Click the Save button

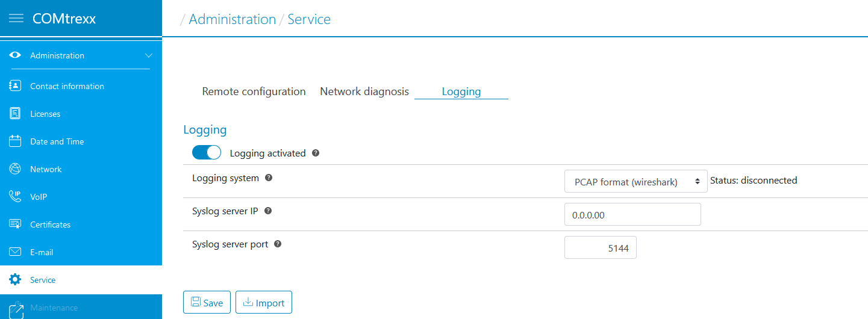(207, 303)
